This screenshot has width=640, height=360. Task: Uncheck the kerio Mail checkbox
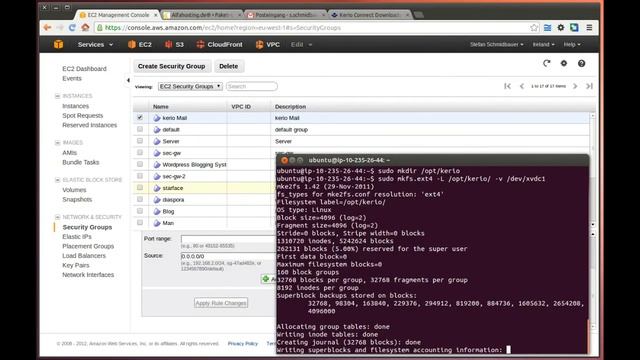(x=140, y=118)
